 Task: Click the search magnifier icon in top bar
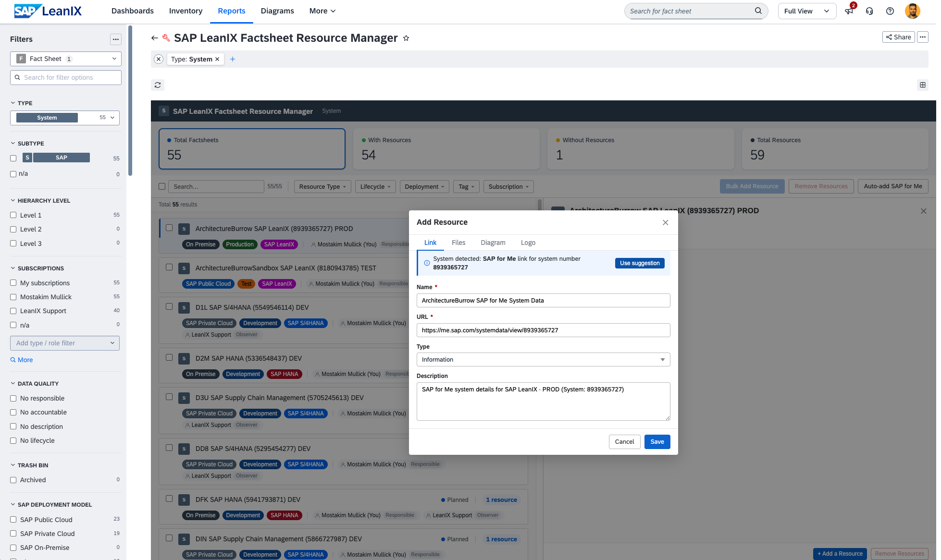758,11
